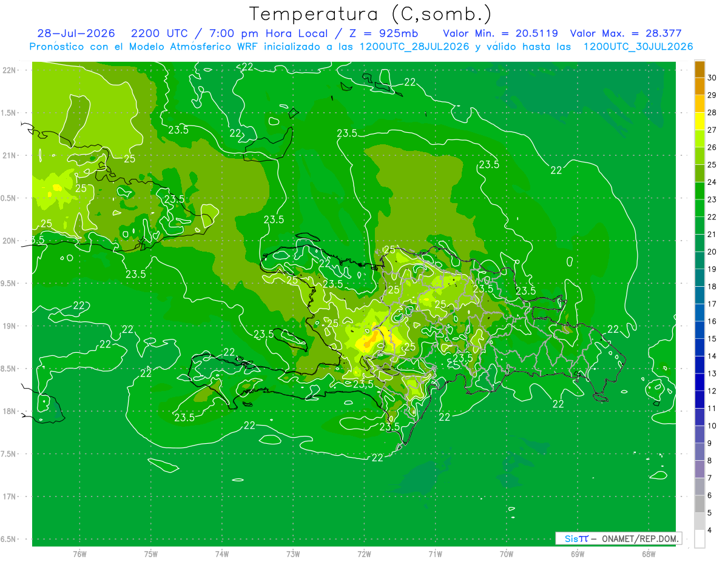Image resolution: width=728 pixels, height=562 pixels.
Task: Click the legend swatch between 27 and 28
Action: [699, 121]
